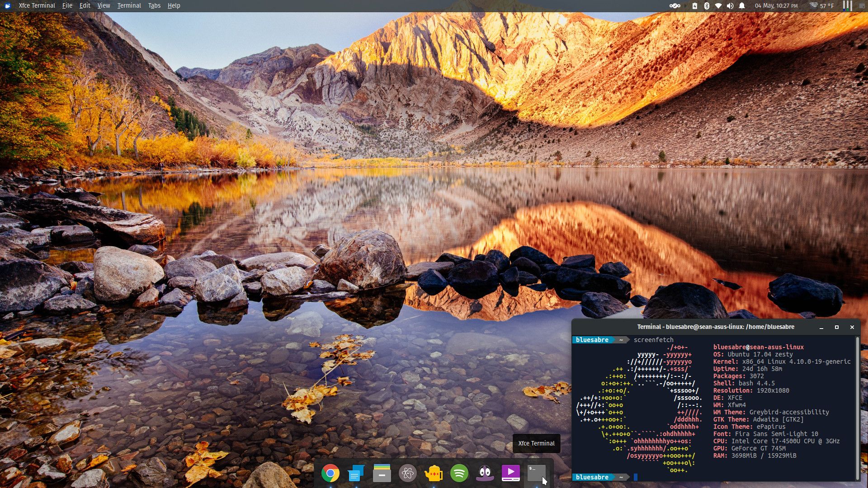The width and height of the screenshot is (868, 488).
Task: Click the Nextcloud sync tray icon
Action: (x=675, y=6)
